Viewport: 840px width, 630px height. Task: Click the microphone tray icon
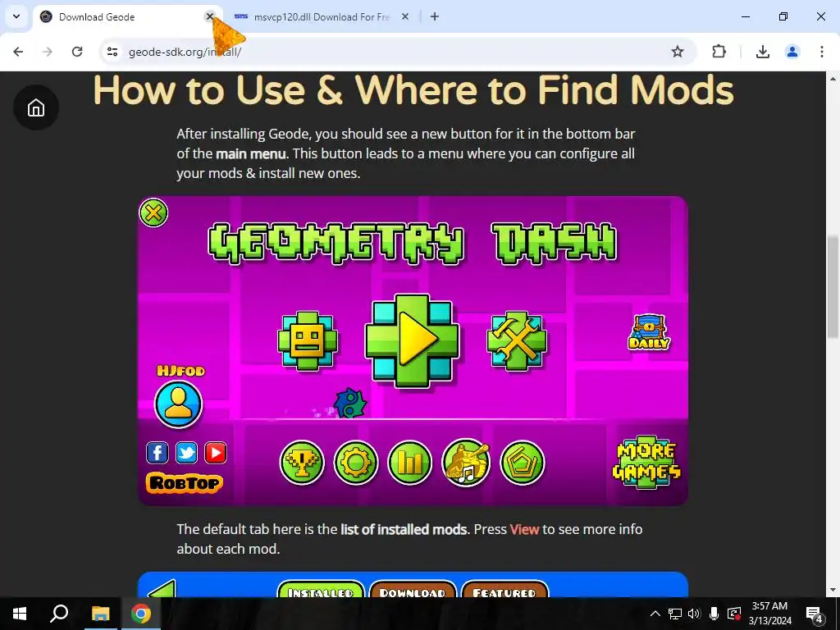coord(714,614)
